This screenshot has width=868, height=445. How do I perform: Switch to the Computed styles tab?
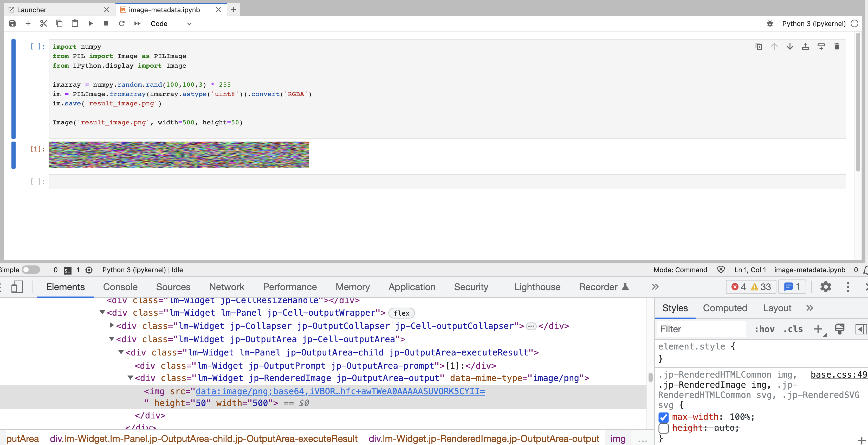click(725, 308)
